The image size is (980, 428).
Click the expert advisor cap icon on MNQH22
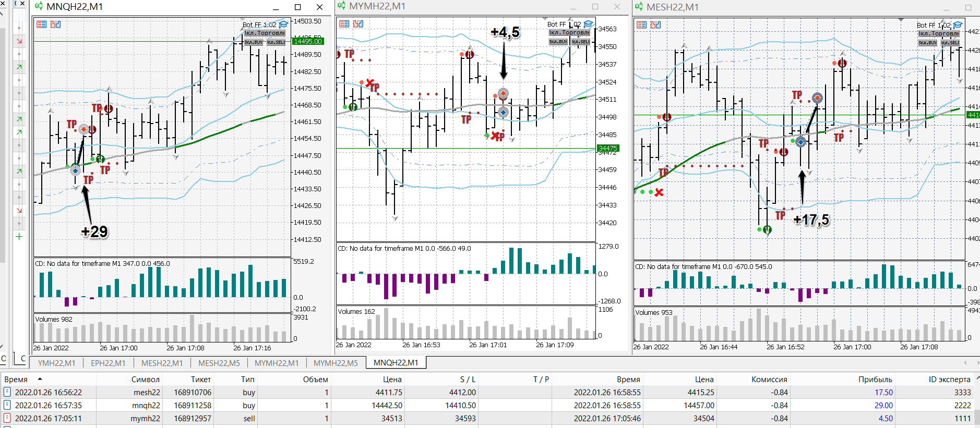click(283, 25)
